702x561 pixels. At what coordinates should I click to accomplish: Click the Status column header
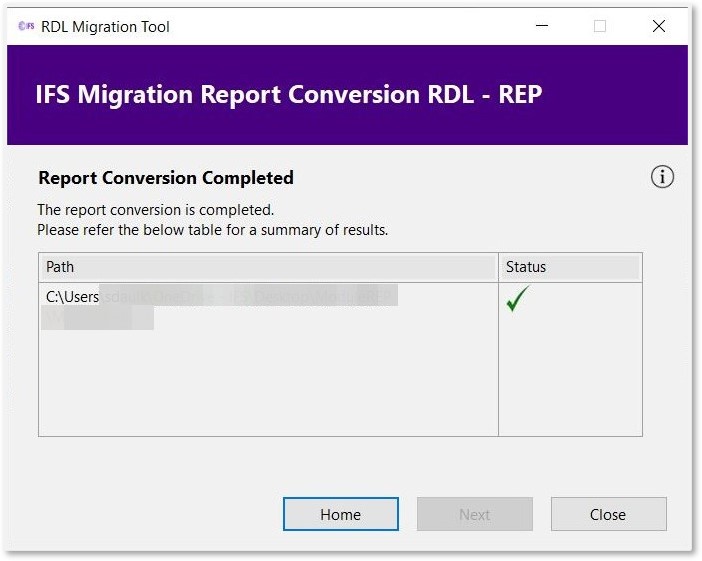570,267
